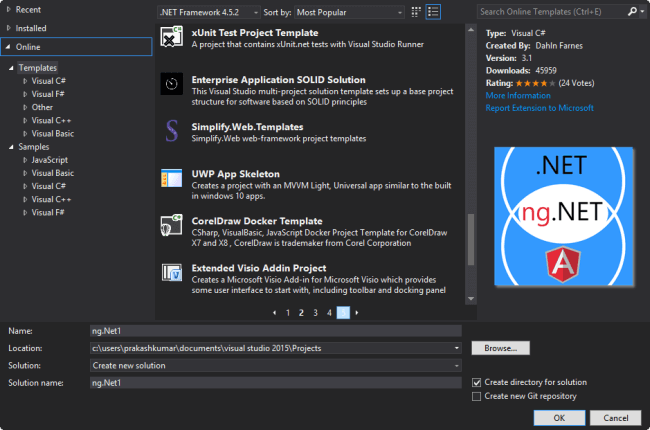This screenshot has width=650, height=430.
Task: Go to results page 3
Action: [x=315, y=313]
